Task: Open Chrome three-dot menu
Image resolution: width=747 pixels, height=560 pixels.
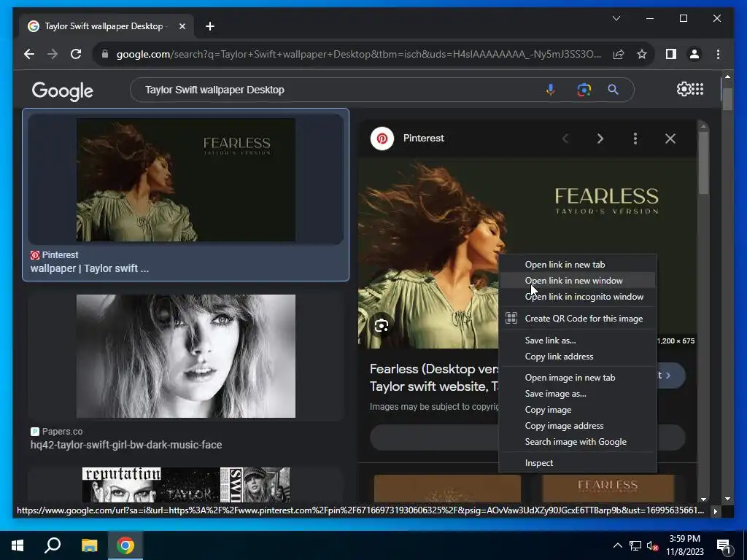Action: click(718, 54)
